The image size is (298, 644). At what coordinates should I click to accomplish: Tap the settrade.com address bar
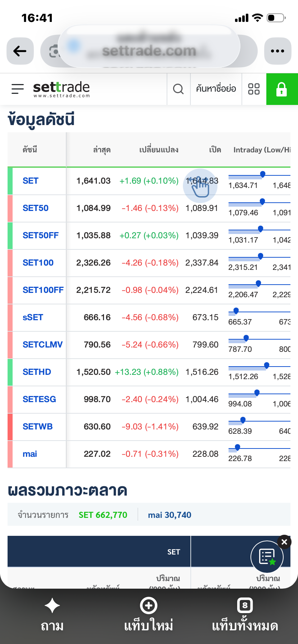[149, 51]
